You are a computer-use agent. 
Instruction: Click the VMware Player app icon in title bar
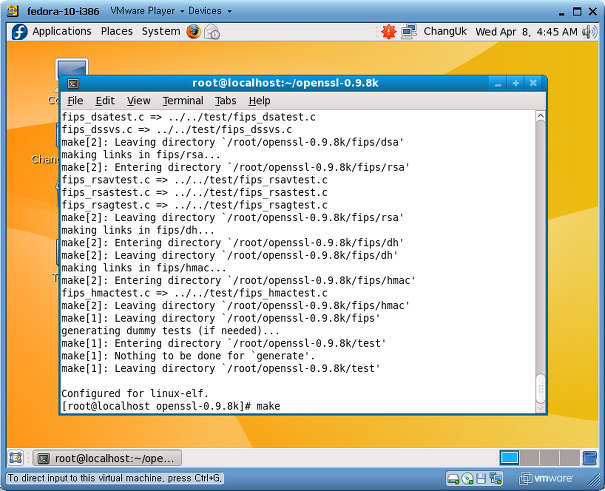click(13, 11)
